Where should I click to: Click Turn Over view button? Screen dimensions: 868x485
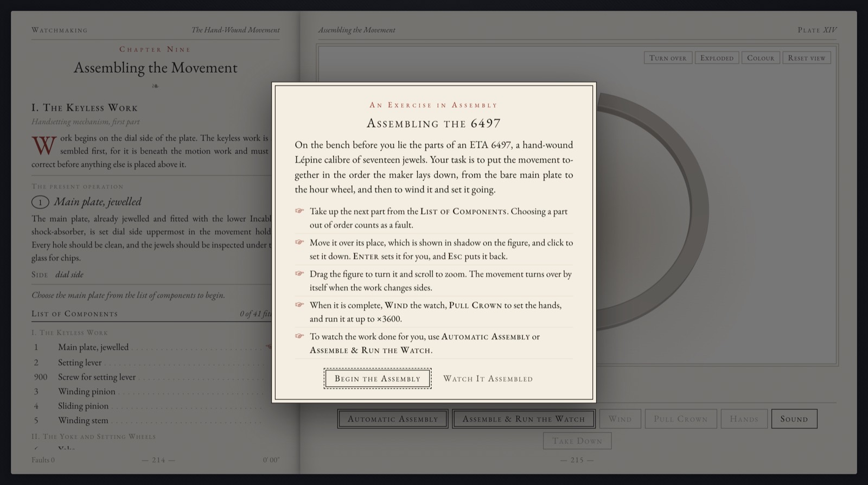(668, 58)
